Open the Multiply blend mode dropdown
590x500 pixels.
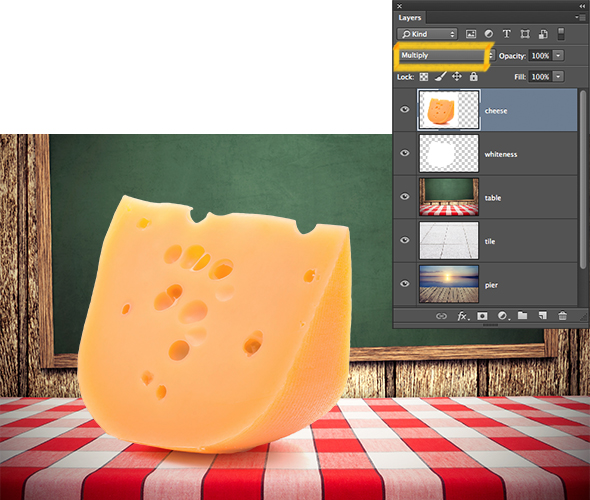click(x=446, y=56)
